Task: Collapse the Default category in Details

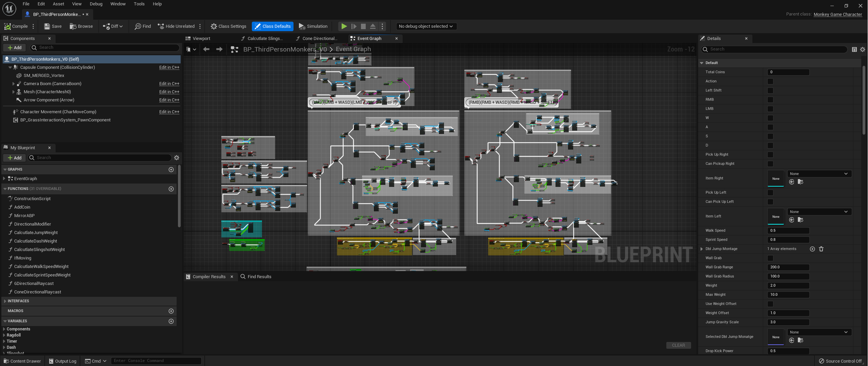Action: coord(702,63)
